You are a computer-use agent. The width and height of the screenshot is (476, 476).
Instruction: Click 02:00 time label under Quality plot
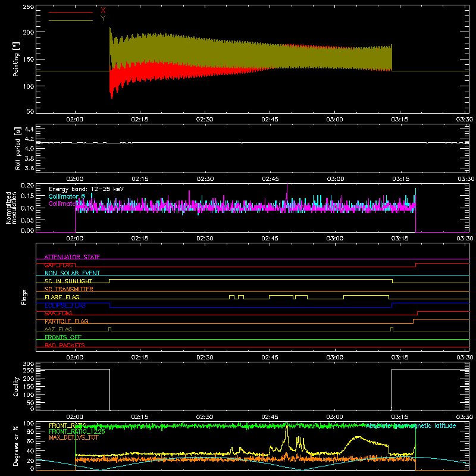75,417
